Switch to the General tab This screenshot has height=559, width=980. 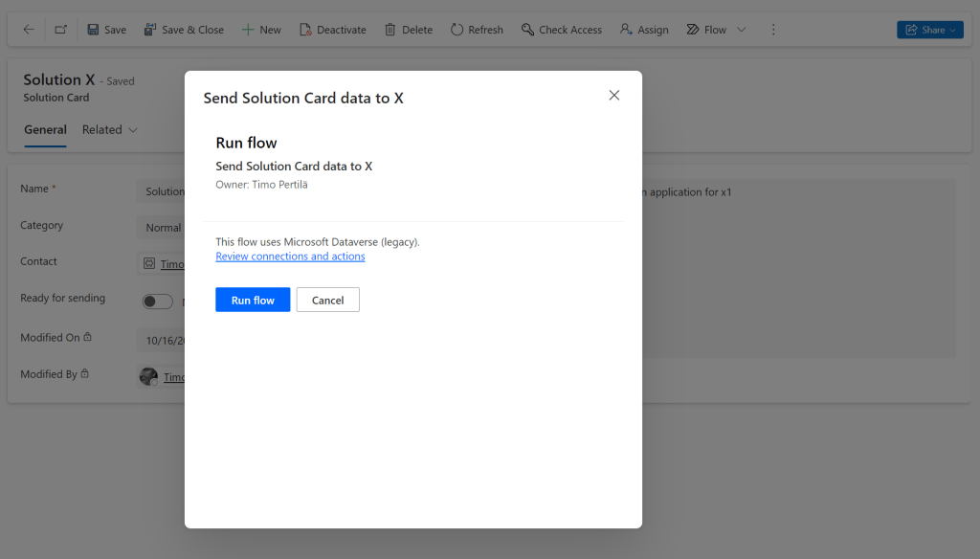[x=45, y=130]
